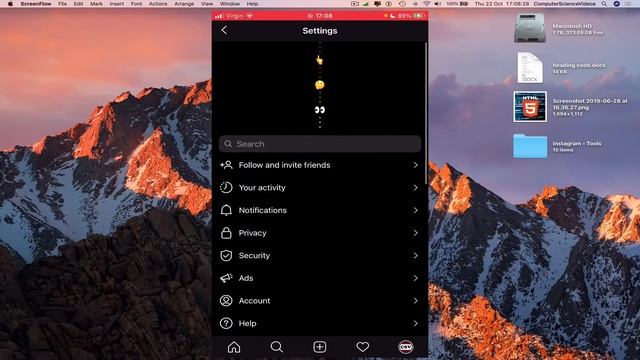640x360 pixels.
Task: Open Your activity text
Action: tap(262, 188)
